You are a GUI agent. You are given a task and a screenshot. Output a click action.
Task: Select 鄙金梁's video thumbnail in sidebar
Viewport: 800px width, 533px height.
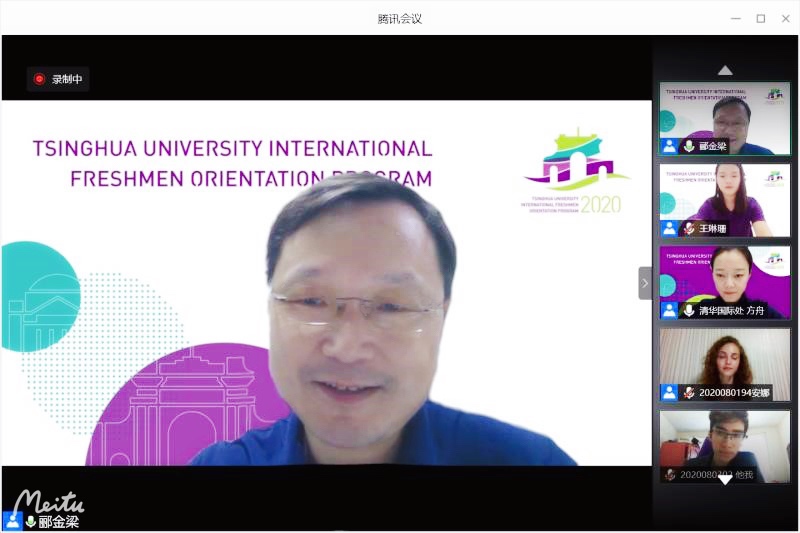(725, 112)
